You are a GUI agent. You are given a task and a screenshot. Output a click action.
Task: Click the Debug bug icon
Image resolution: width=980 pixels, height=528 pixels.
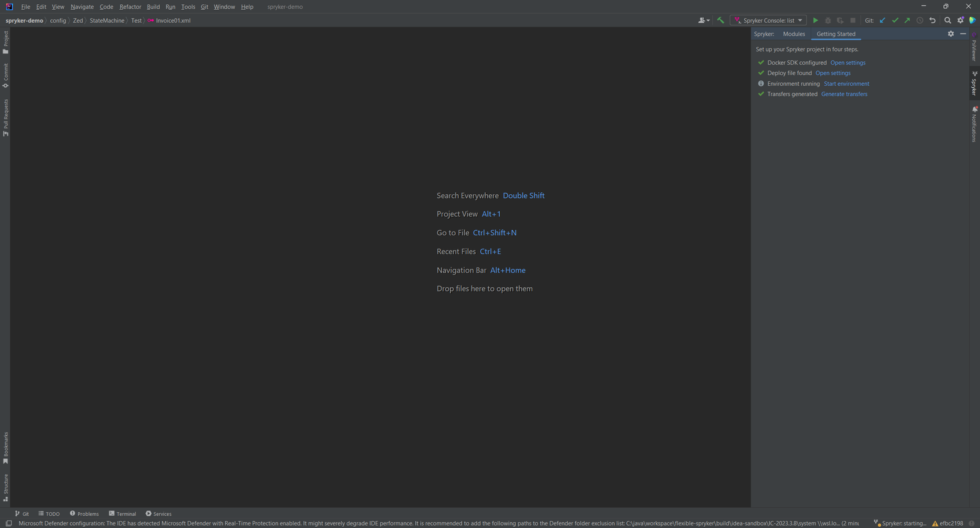pos(827,20)
